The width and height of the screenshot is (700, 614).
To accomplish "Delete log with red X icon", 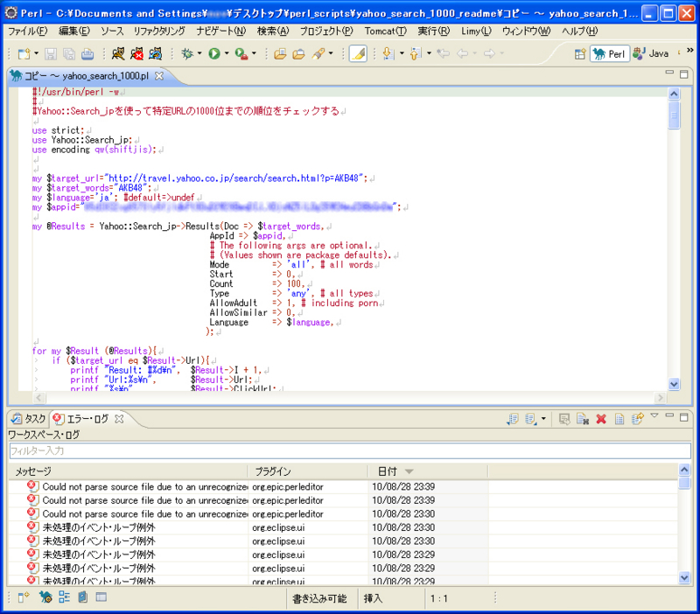I will coord(601,419).
